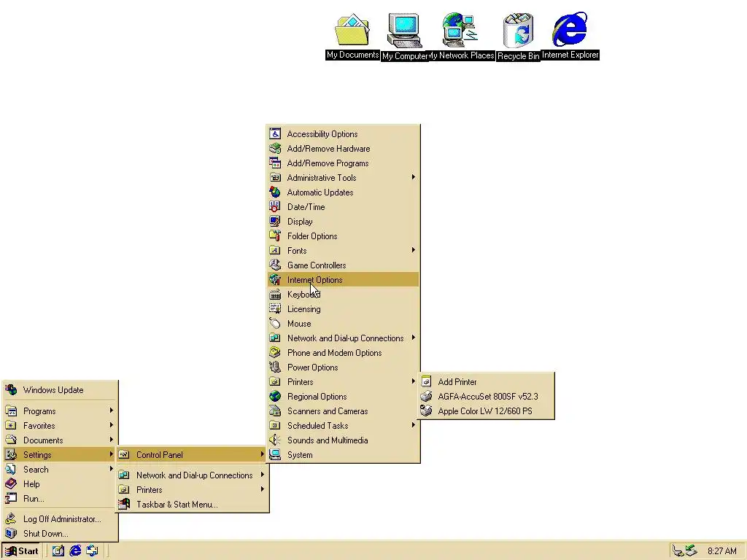Select Add Printer in Printers submenu
The height and width of the screenshot is (560, 747).
486,382
